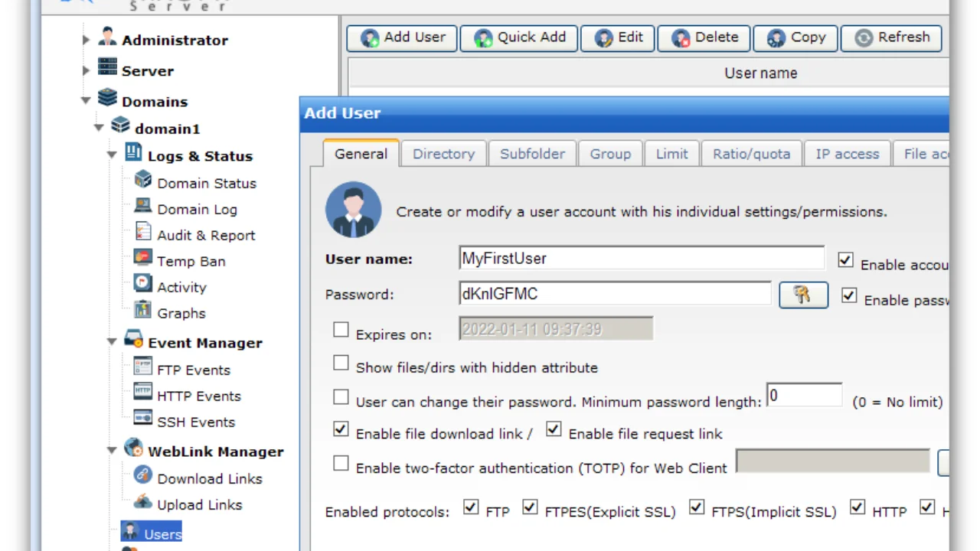The width and height of the screenshot is (980, 551).
Task: Click the Domains stack icon
Action: [107, 98]
